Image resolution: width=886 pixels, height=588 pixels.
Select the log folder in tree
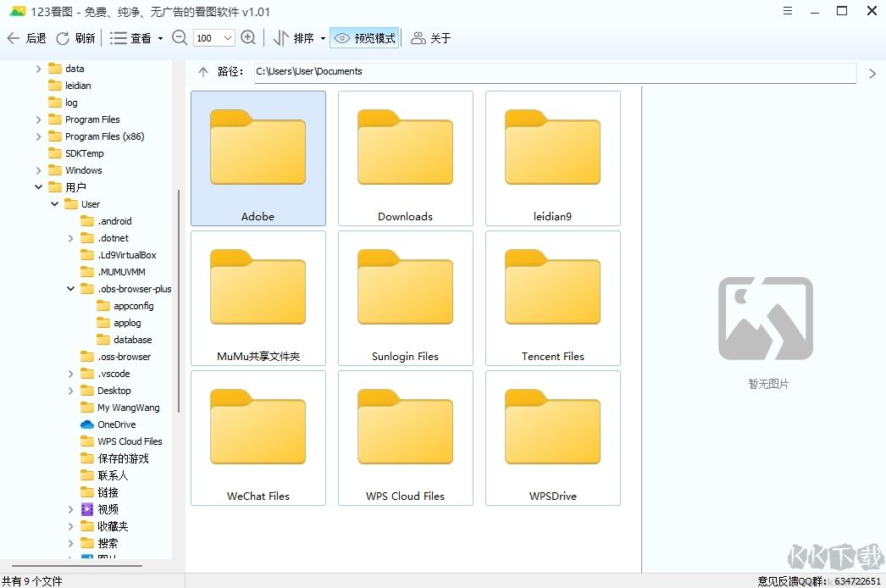pyautogui.click(x=64, y=103)
